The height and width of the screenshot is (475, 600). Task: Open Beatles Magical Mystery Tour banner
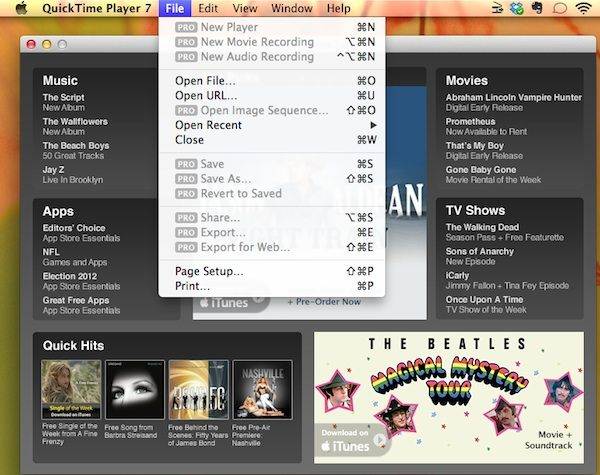(449, 397)
